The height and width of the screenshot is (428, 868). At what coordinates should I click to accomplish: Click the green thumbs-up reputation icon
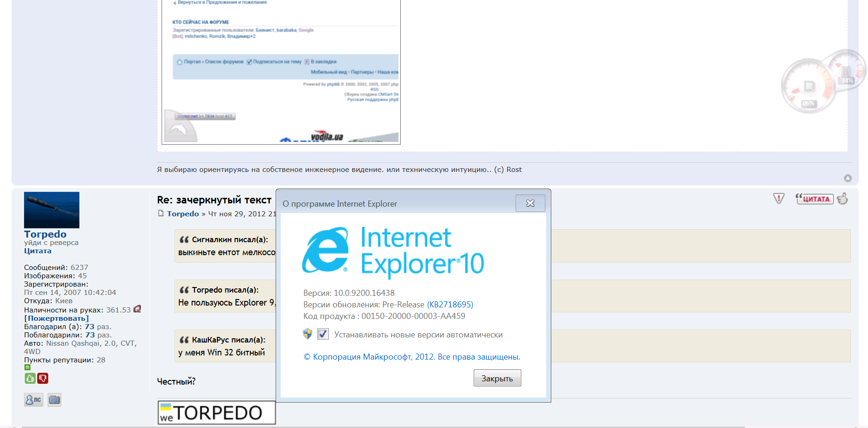pos(30,379)
